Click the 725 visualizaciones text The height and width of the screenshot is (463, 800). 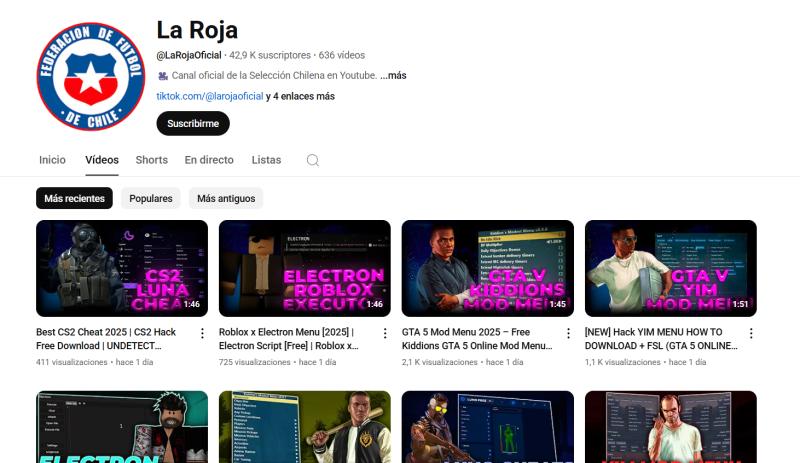point(255,362)
